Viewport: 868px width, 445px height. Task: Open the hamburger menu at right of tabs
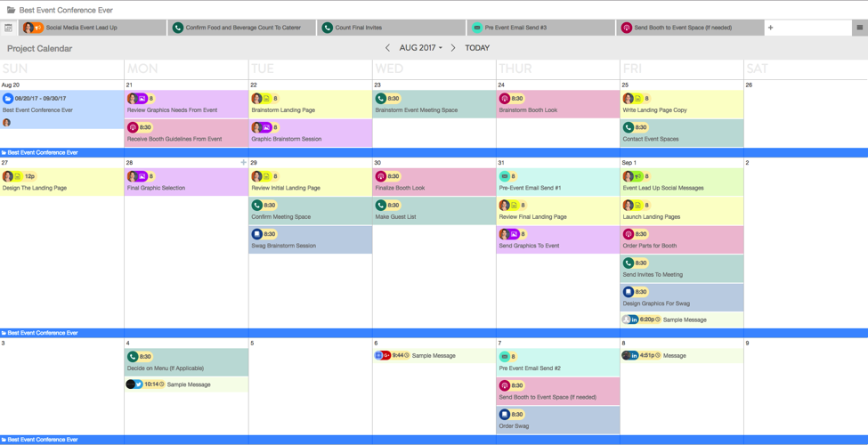click(859, 28)
